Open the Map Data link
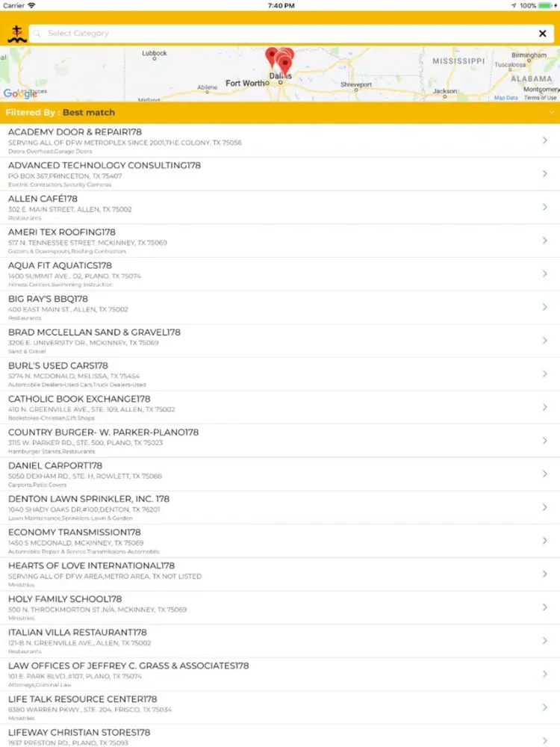The width and height of the screenshot is (560, 747). 505,98
